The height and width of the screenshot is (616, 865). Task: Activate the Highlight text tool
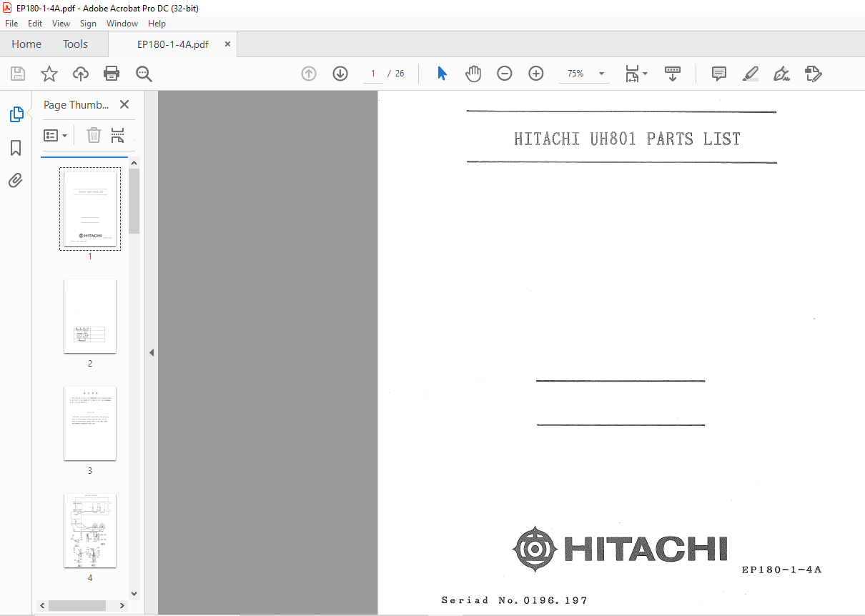750,74
